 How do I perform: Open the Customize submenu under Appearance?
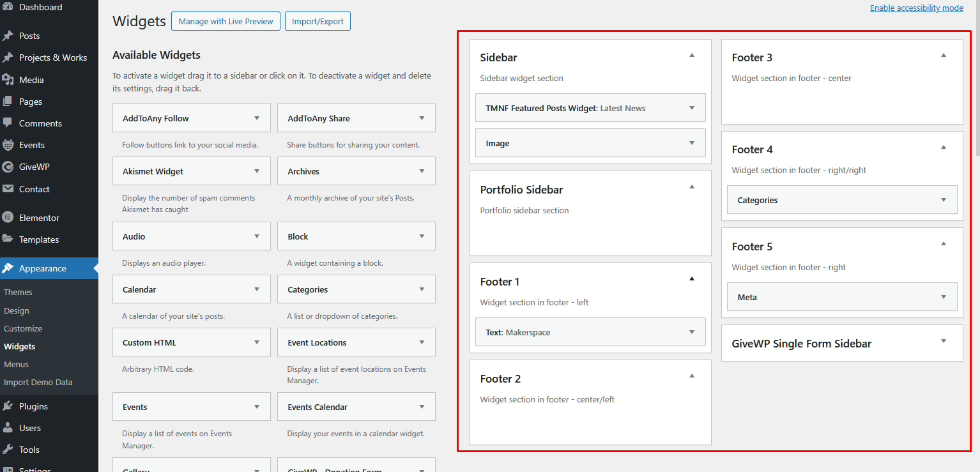coord(23,328)
